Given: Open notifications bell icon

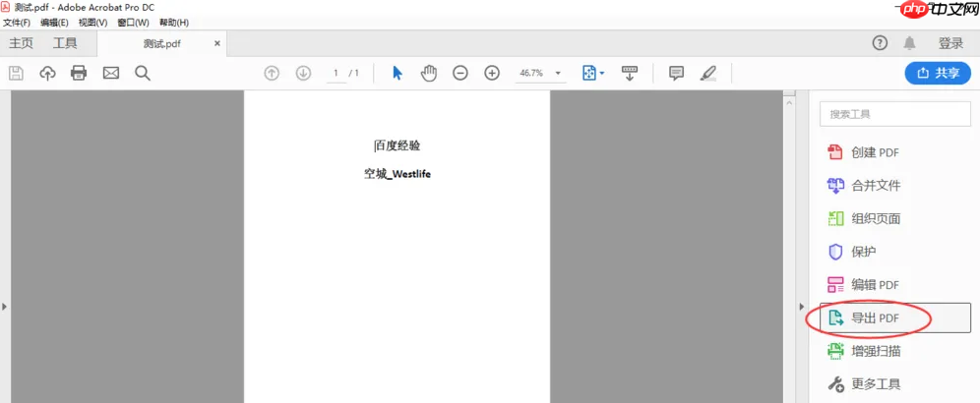Looking at the screenshot, I should point(910,43).
